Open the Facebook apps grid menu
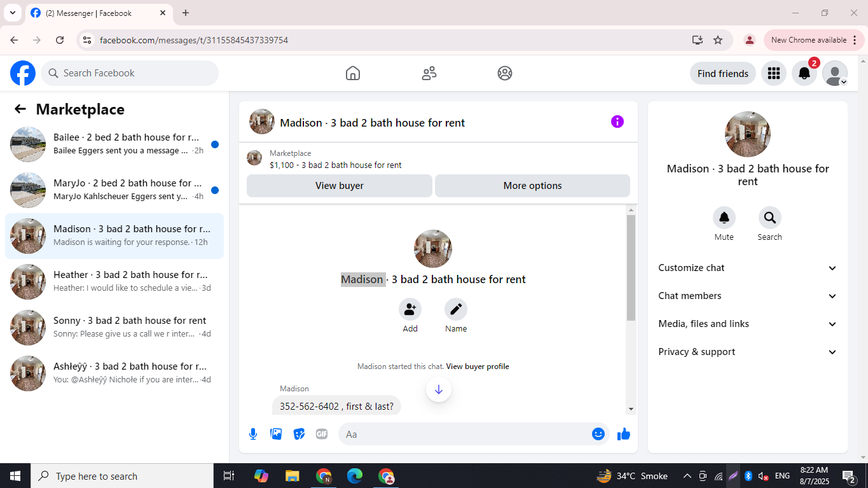The image size is (868, 488). (774, 73)
